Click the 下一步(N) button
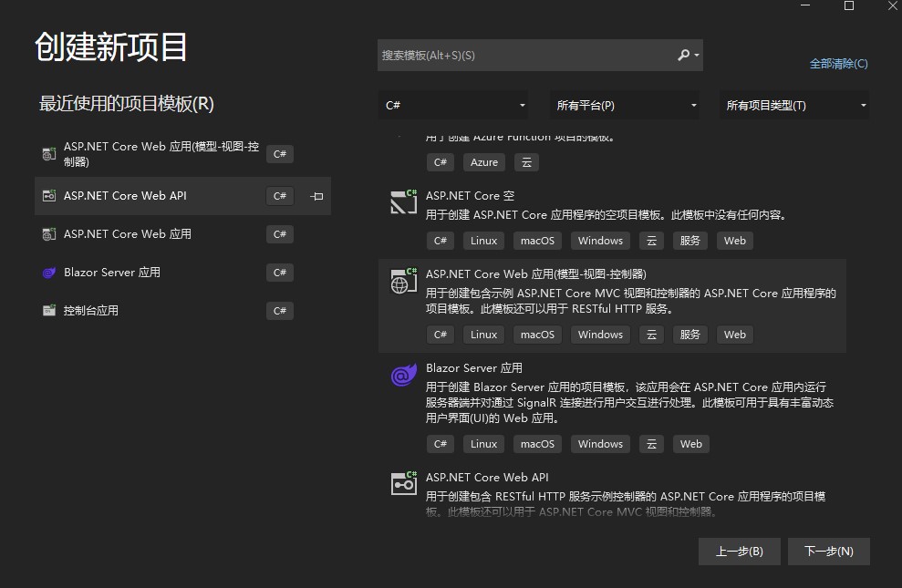This screenshot has width=902, height=588. 828,552
